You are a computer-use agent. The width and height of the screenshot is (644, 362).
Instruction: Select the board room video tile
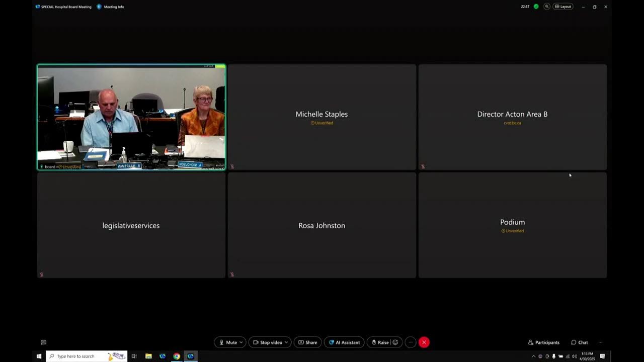click(x=131, y=117)
